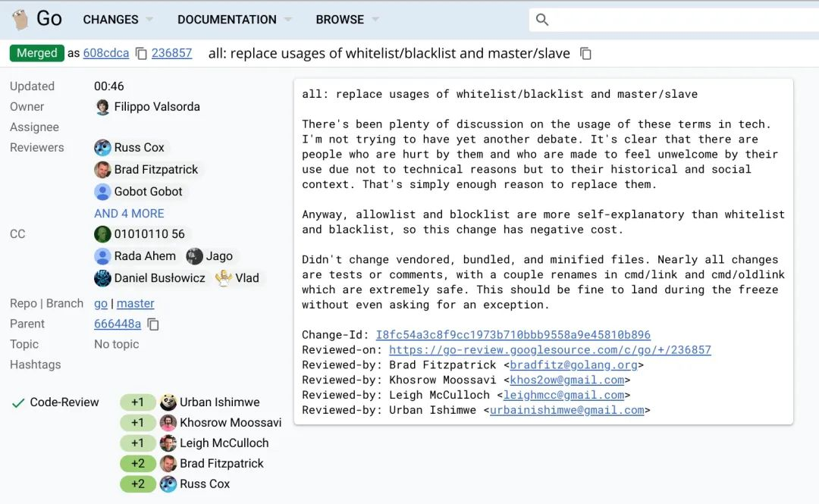Image resolution: width=819 pixels, height=504 pixels.
Task: Click urbainishimwe@gmail.com email link
Action: coord(566,411)
